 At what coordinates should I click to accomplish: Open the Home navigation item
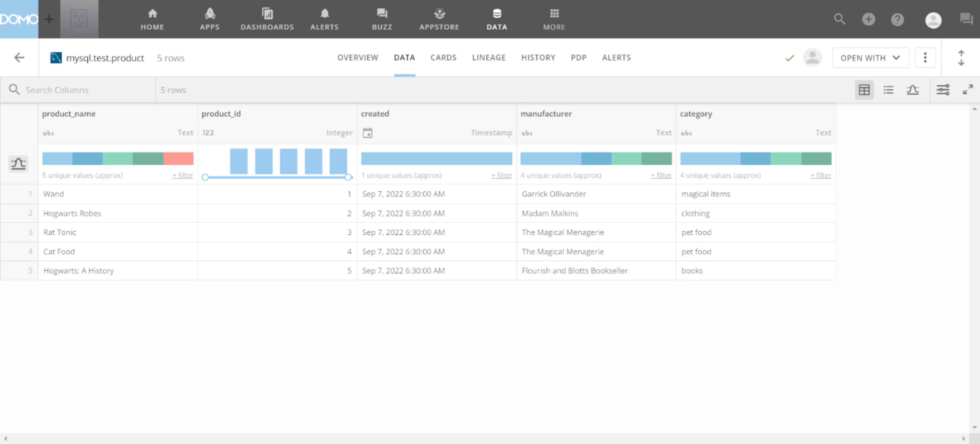(x=152, y=19)
